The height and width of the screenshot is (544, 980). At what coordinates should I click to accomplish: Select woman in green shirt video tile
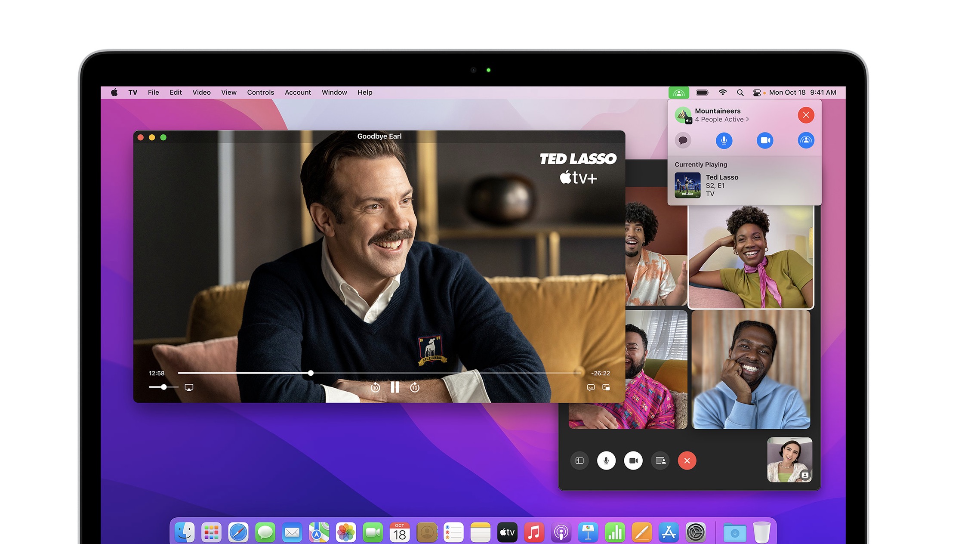click(751, 257)
